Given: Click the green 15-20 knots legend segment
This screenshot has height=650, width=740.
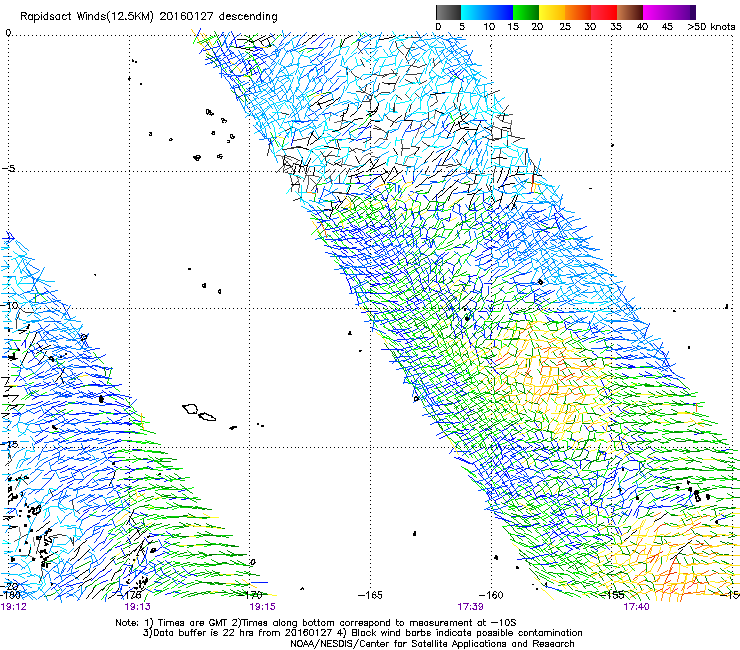Looking at the screenshot, I should pos(526,12).
